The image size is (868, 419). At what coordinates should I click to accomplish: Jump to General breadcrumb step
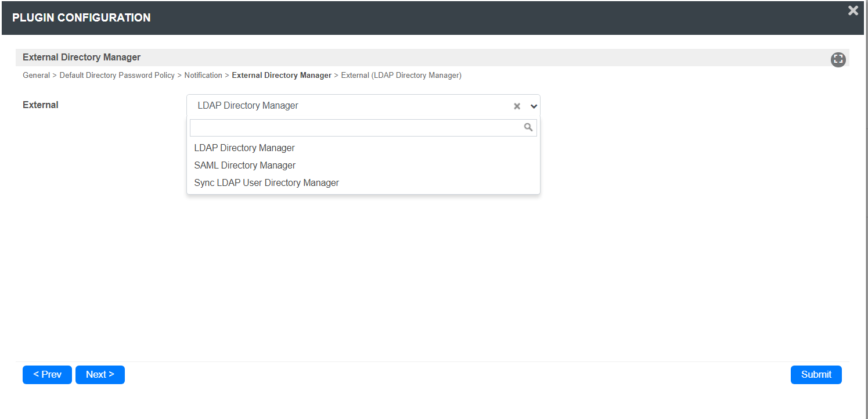[x=36, y=76]
